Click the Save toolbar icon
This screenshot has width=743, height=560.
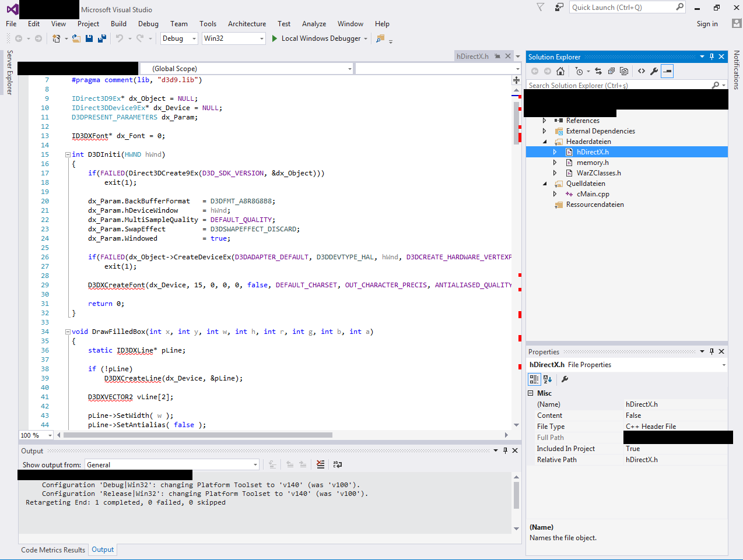pos(89,38)
